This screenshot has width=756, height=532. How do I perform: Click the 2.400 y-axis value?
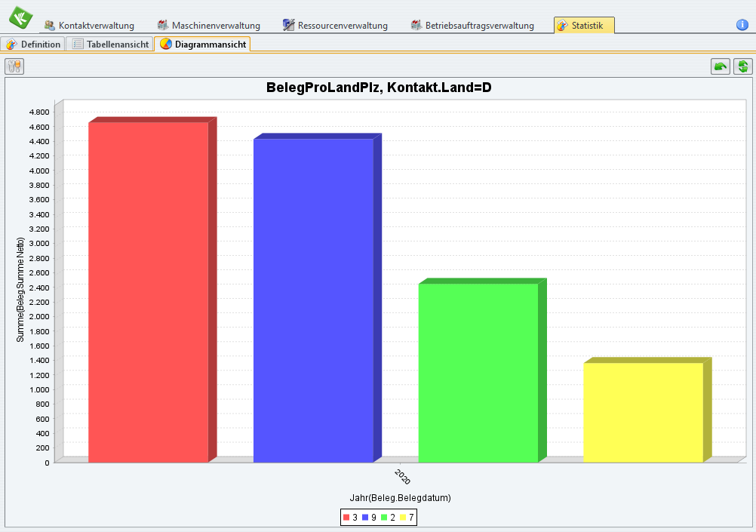tap(39, 288)
